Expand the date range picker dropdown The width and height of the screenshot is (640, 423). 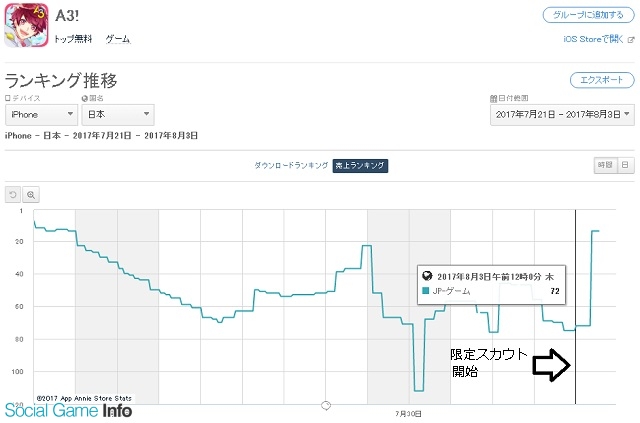(x=562, y=115)
